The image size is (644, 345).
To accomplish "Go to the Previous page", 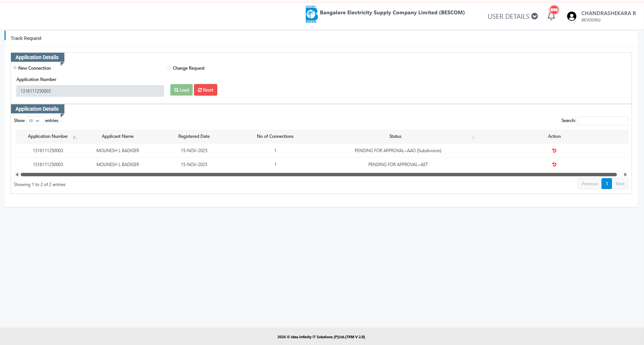I will [x=590, y=184].
